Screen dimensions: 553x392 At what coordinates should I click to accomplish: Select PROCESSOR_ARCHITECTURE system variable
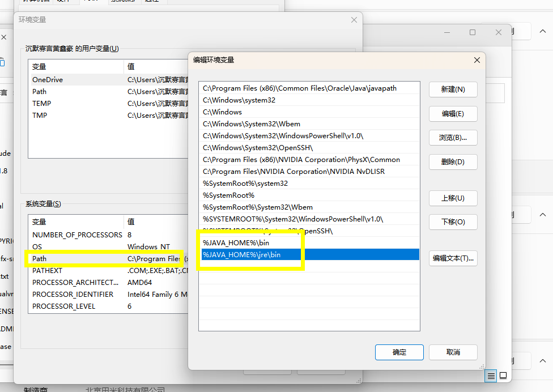[110, 283]
